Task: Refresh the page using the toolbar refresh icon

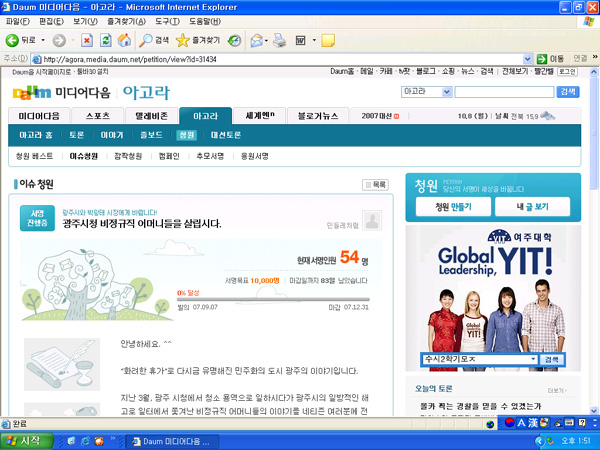Action: 105,41
